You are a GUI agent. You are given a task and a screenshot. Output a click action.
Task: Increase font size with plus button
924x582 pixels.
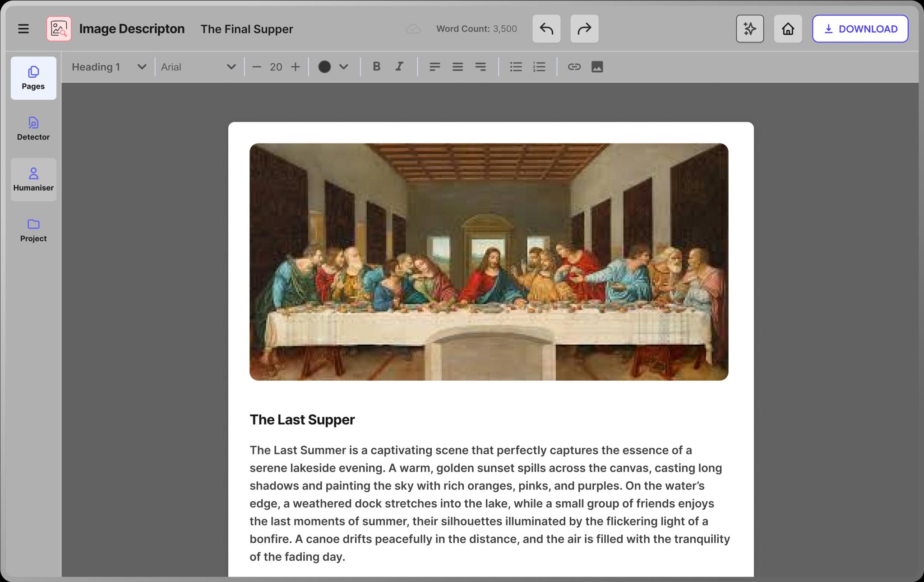pos(296,67)
